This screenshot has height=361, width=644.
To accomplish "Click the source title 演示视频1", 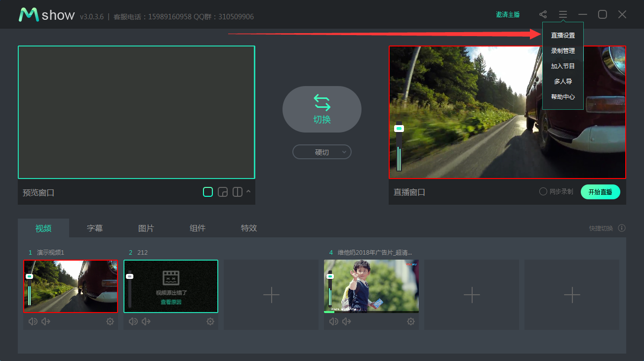I will (50, 253).
